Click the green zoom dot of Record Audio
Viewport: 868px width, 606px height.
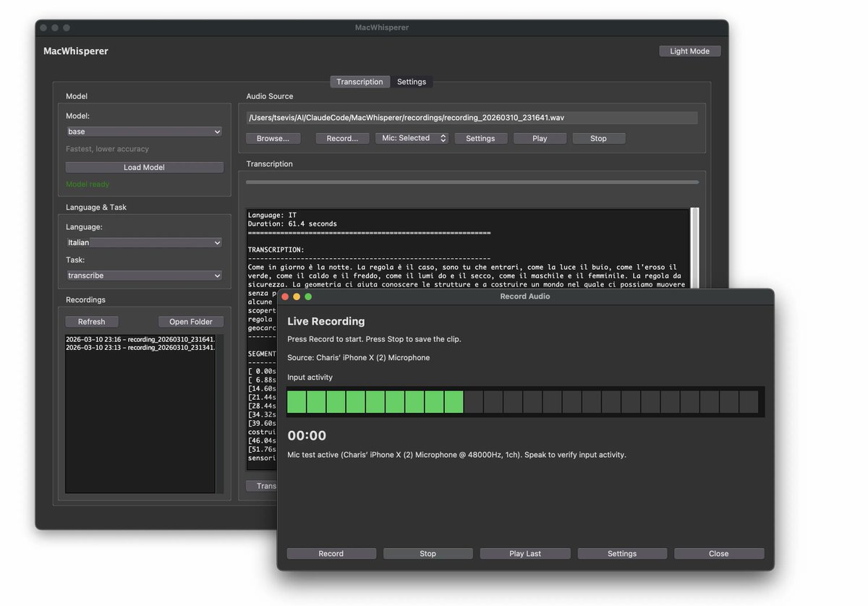tap(308, 296)
